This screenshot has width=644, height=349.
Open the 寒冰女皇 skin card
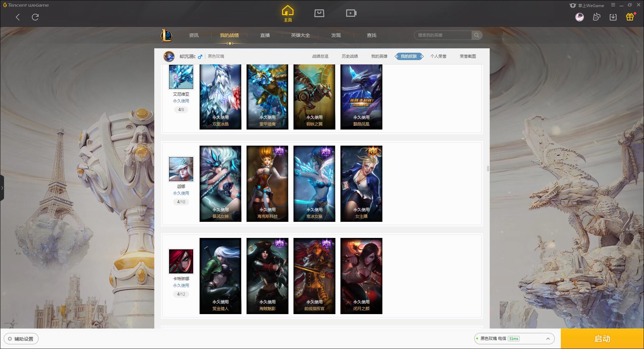click(314, 184)
